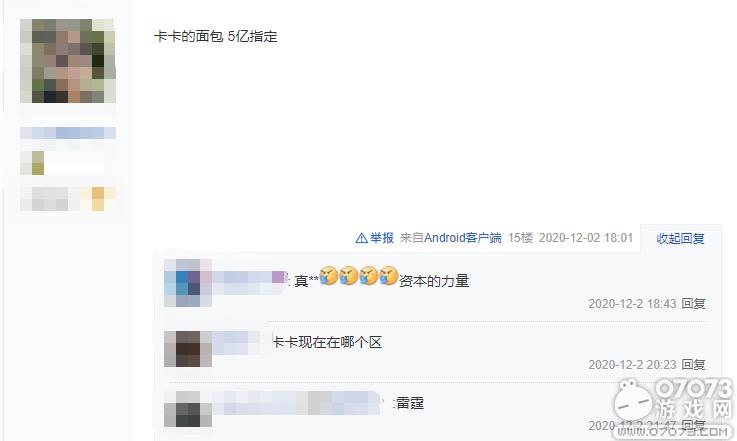Open the avatar of the 资本的力量 commenter

pyautogui.click(x=188, y=283)
